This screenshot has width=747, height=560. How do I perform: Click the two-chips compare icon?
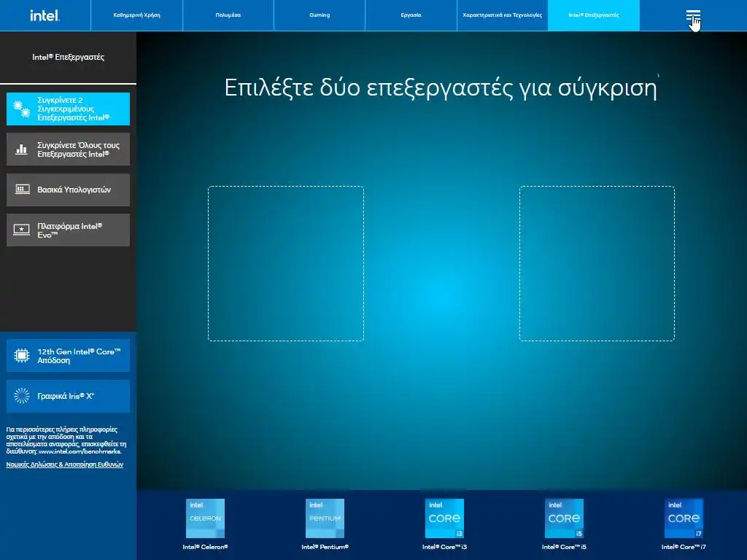click(21, 109)
